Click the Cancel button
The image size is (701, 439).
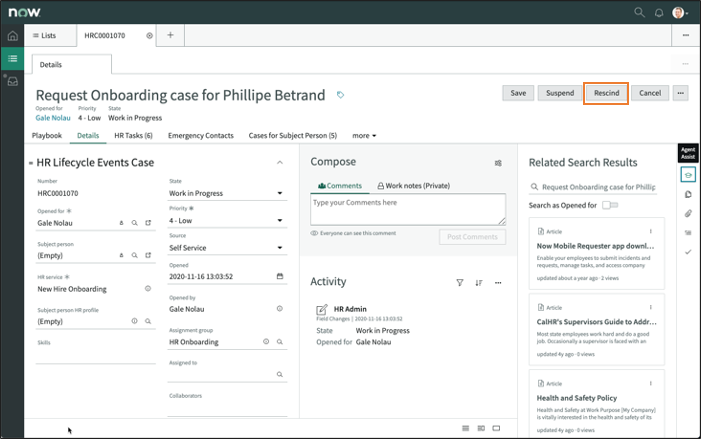[650, 93]
